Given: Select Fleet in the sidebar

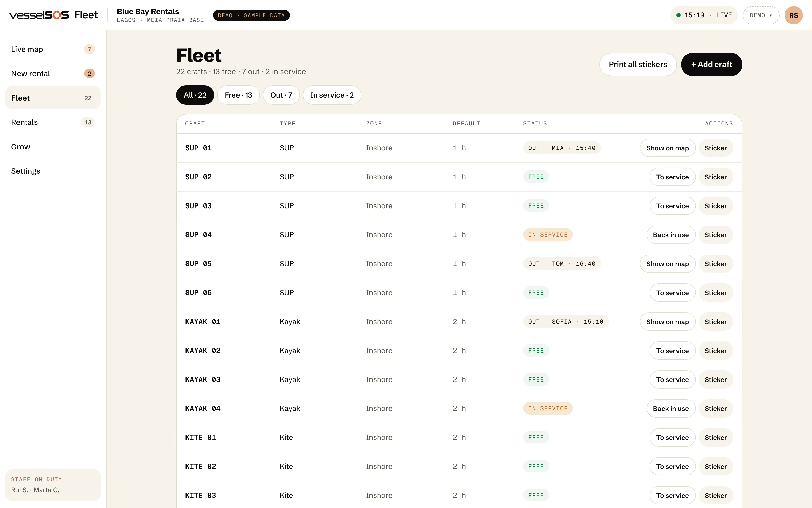Looking at the screenshot, I should pyautogui.click(x=53, y=98).
